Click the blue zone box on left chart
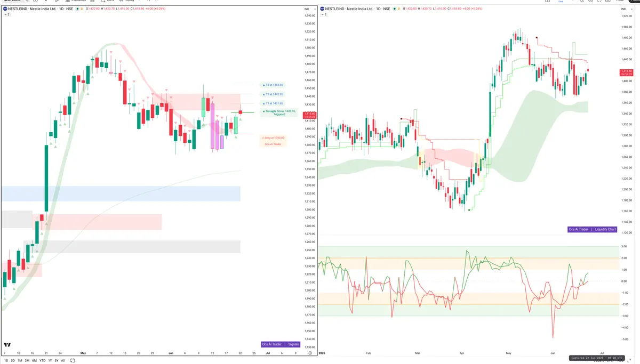Viewport: 640px width, 364px height. point(121,193)
